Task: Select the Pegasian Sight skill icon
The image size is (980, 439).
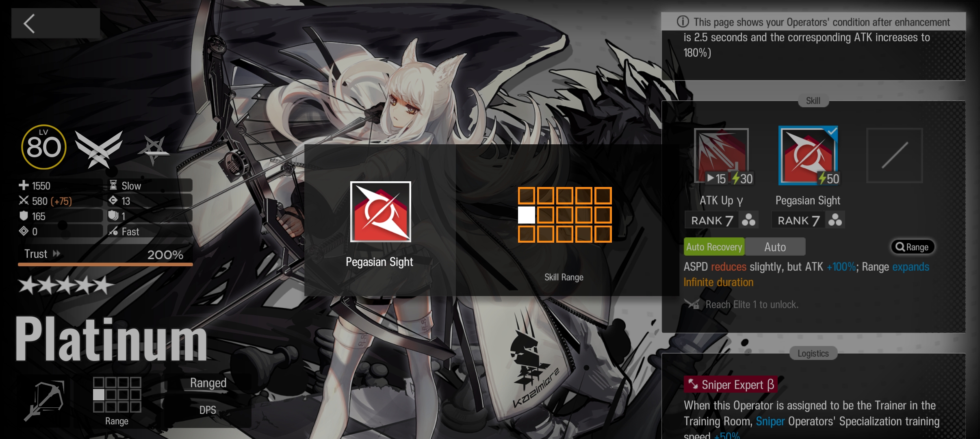Action: 808,156
